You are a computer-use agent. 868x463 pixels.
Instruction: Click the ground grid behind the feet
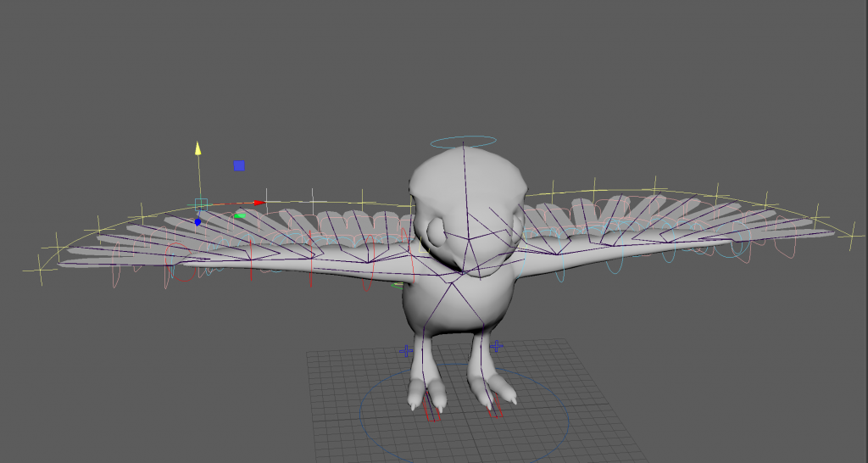click(x=542, y=356)
